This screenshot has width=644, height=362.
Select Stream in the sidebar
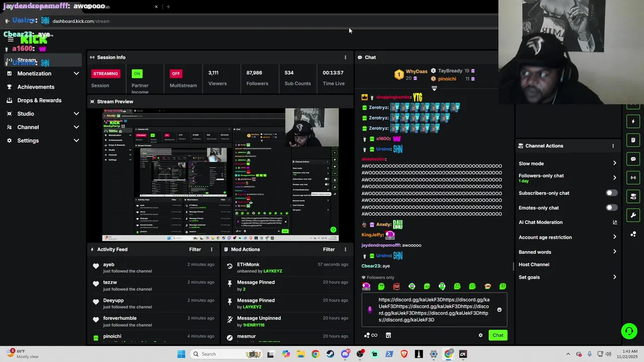coord(43,60)
